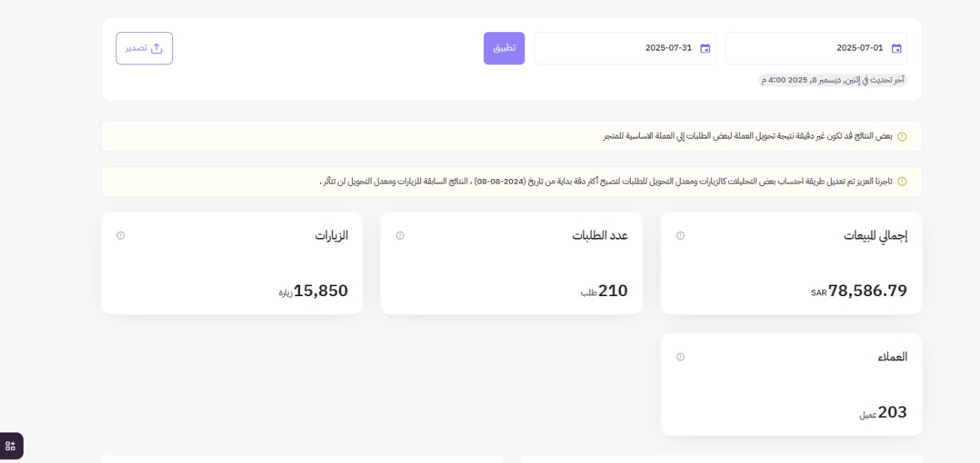Open the floating quick-access widget bottom-left
980x463 pixels.
coord(11,445)
